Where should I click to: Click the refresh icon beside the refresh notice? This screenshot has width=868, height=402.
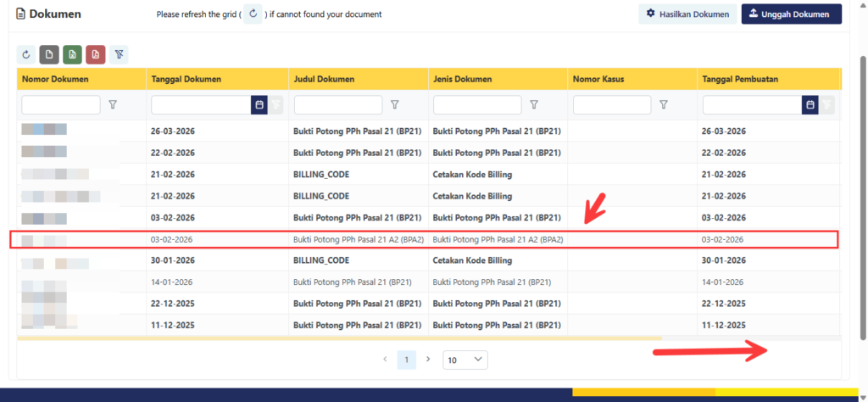pos(253,14)
